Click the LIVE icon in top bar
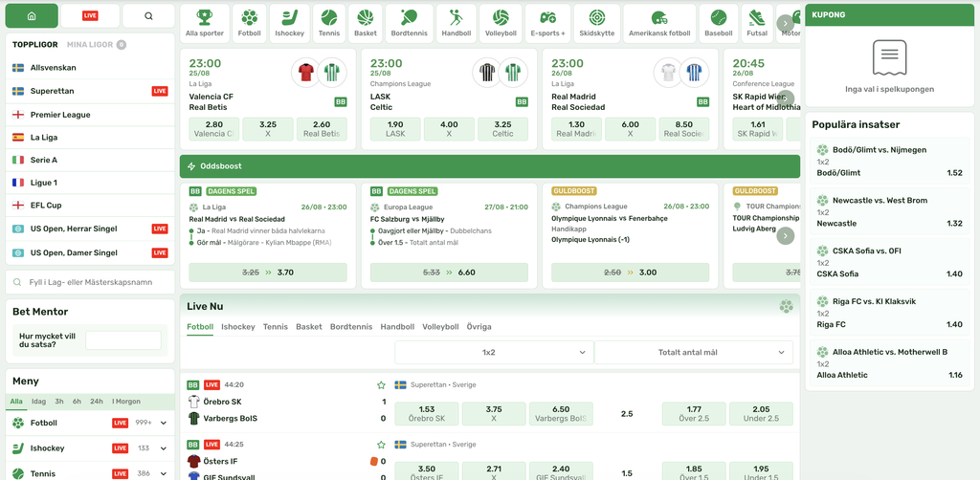 [x=90, y=16]
